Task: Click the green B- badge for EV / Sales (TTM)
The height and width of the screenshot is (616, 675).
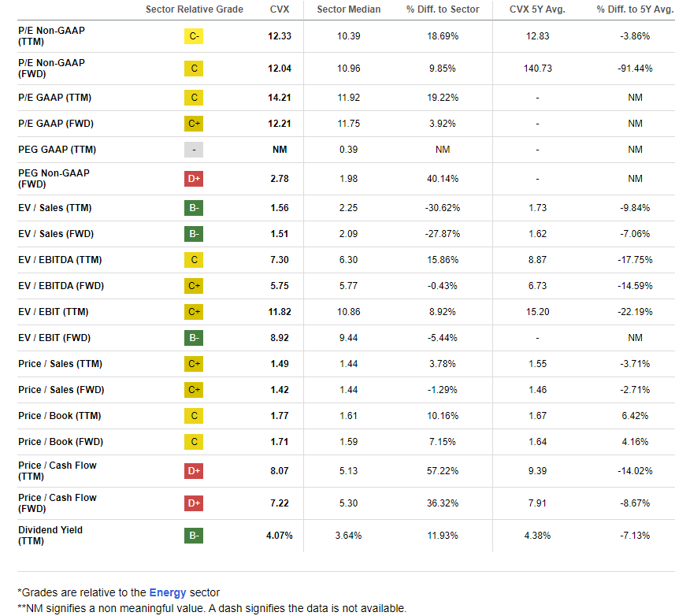Action: pyautogui.click(x=193, y=208)
